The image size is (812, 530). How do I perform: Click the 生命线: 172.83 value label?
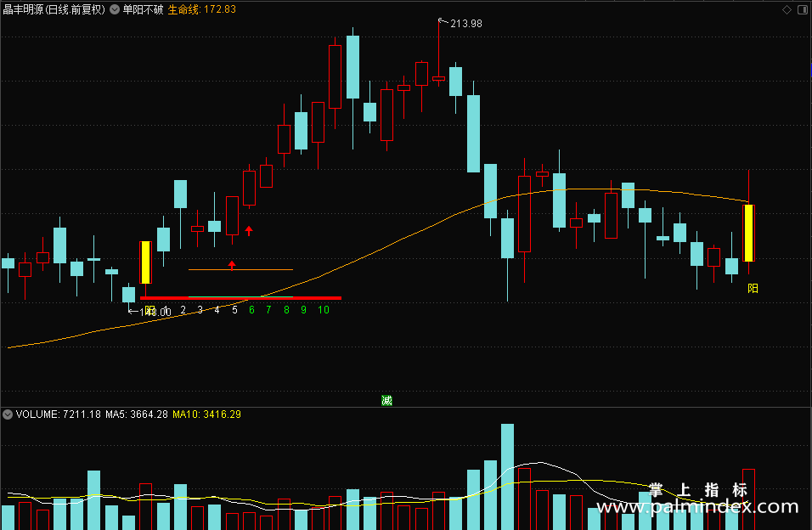pyautogui.click(x=202, y=9)
